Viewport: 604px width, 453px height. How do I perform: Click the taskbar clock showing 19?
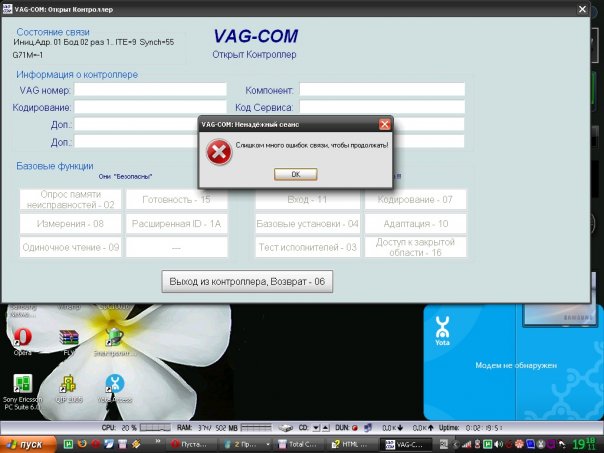pyautogui.click(x=584, y=444)
